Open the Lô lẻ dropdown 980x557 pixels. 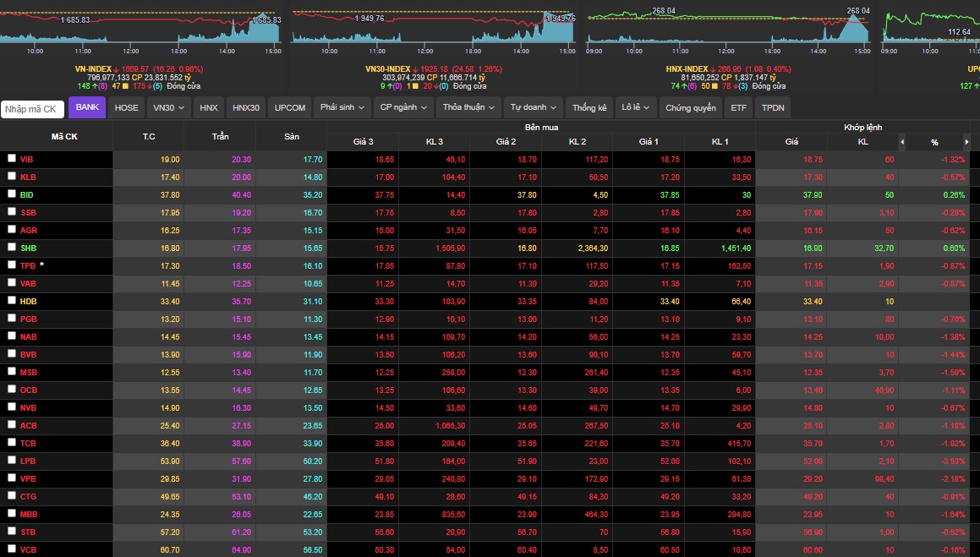coord(636,108)
